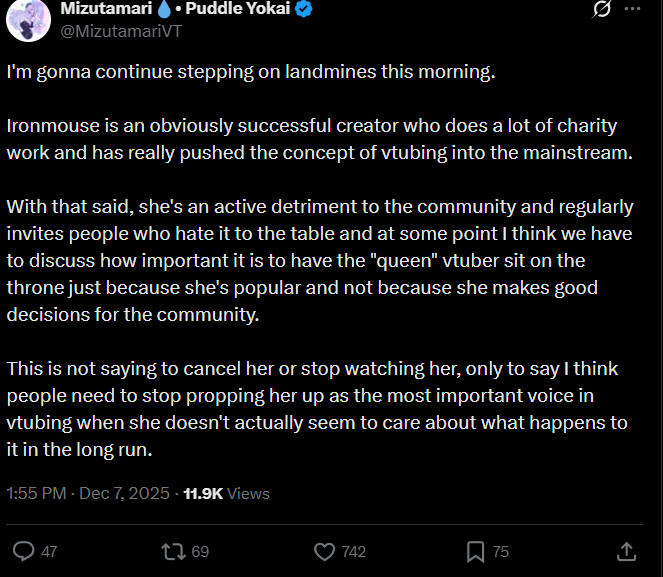
Task: View analytics via the 11.9K Views label
Action: click(x=227, y=493)
